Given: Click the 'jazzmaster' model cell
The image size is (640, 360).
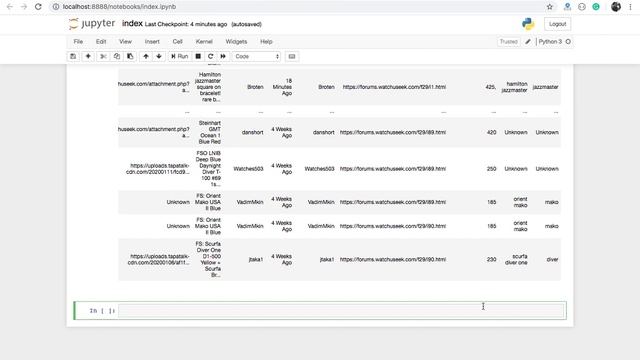Looking at the screenshot, I should point(546,87).
